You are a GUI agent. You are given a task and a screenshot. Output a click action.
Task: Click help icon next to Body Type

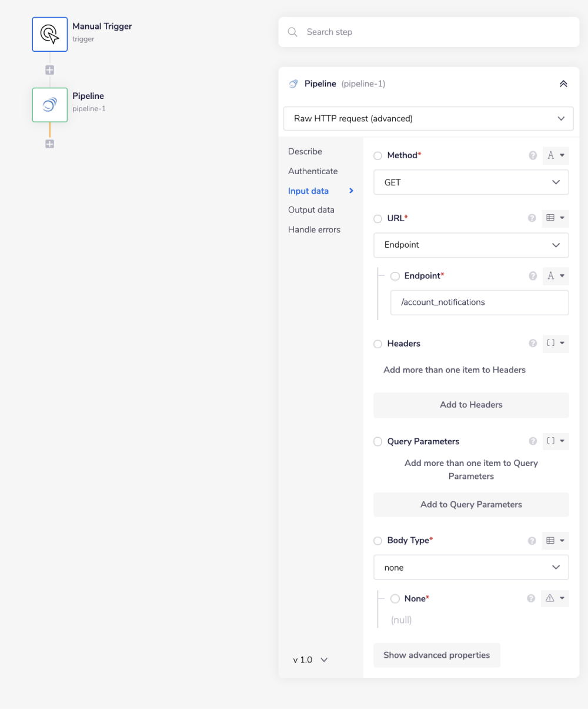(532, 541)
